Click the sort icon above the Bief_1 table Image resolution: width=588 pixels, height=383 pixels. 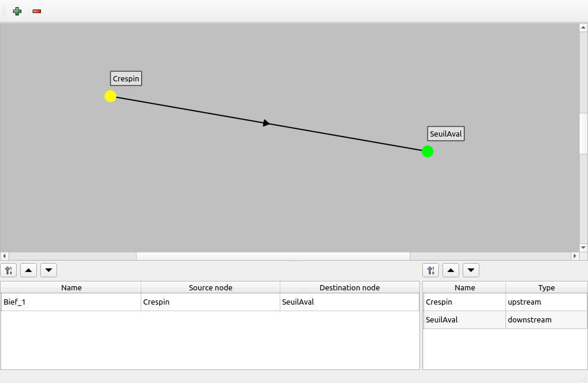(x=9, y=270)
